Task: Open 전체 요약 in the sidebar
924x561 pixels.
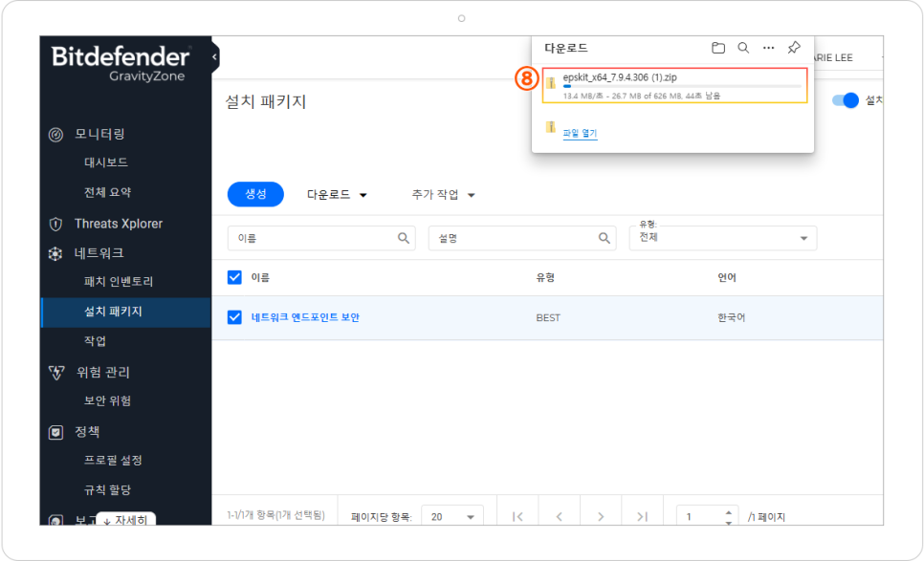Action: point(108,192)
